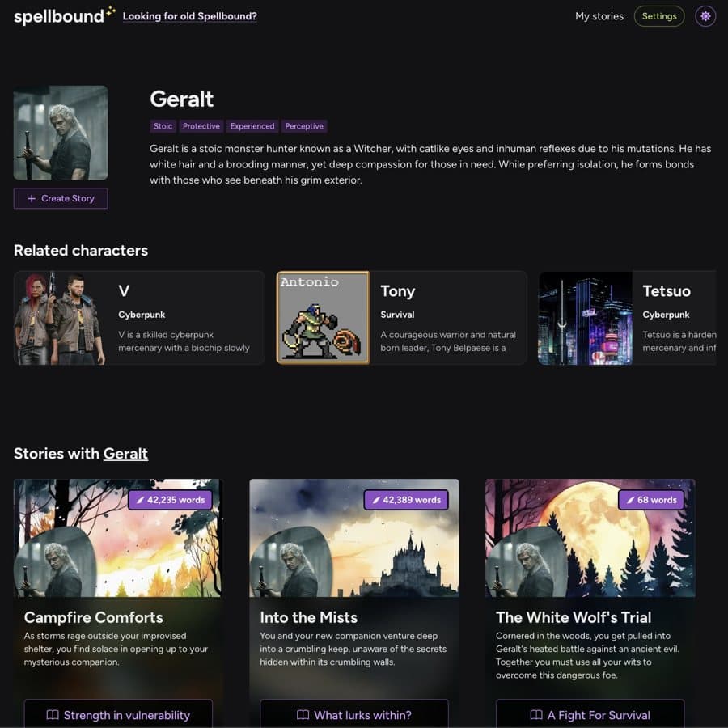This screenshot has height=728, width=728.
Task: Click the Campfire Comforts story title
Action: point(93,617)
